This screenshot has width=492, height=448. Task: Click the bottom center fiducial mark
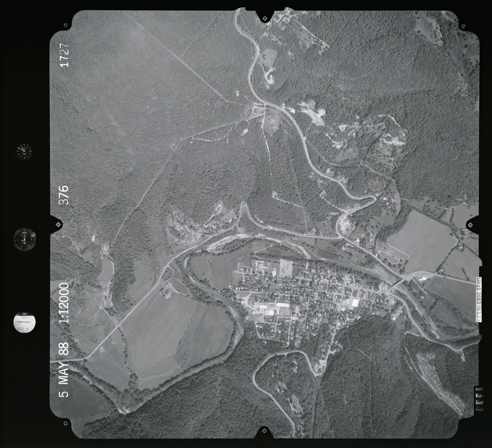click(264, 431)
